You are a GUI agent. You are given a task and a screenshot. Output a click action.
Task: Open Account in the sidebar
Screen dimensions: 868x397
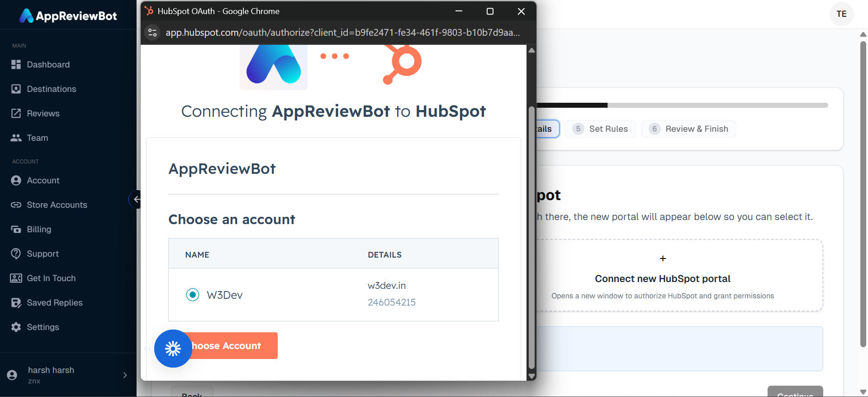click(43, 181)
